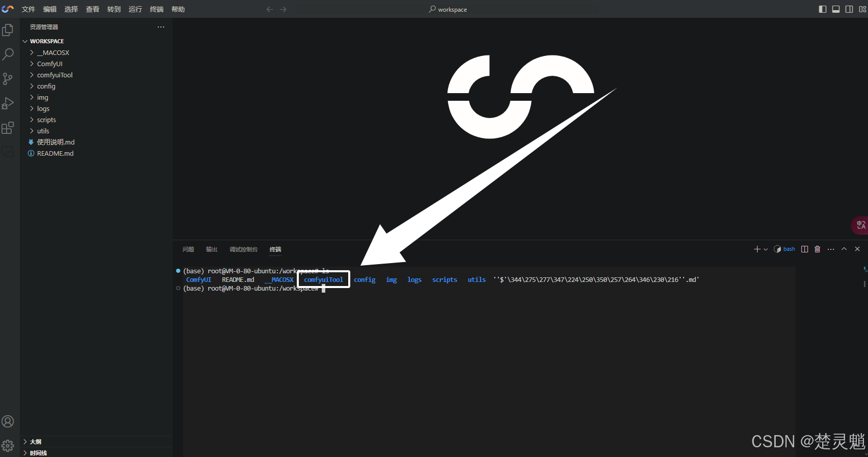868x457 pixels.
Task: Collapse the WORKSPACE section
Action: pyautogui.click(x=96, y=41)
